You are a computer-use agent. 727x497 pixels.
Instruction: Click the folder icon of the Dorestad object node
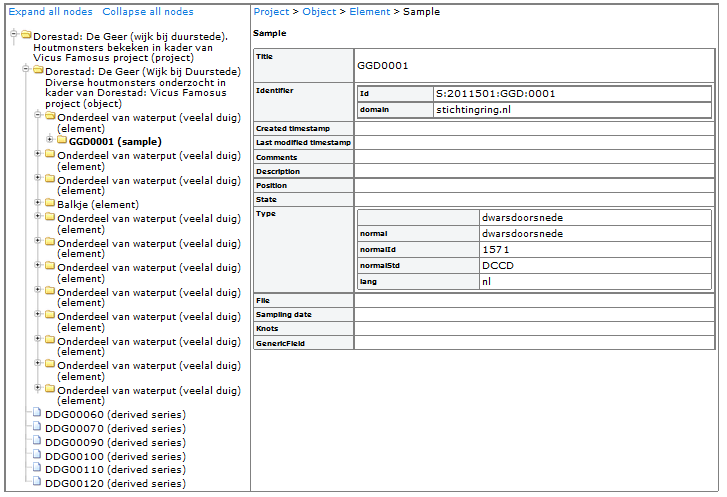coord(38,70)
